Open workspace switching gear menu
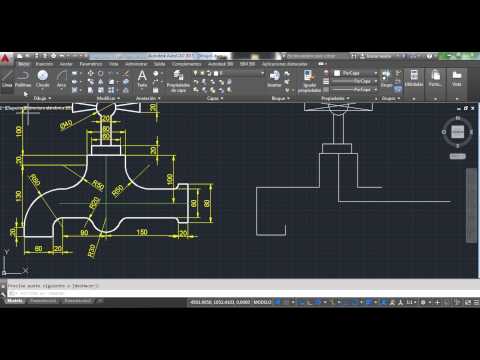The width and height of the screenshot is (480, 360). point(424,302)
